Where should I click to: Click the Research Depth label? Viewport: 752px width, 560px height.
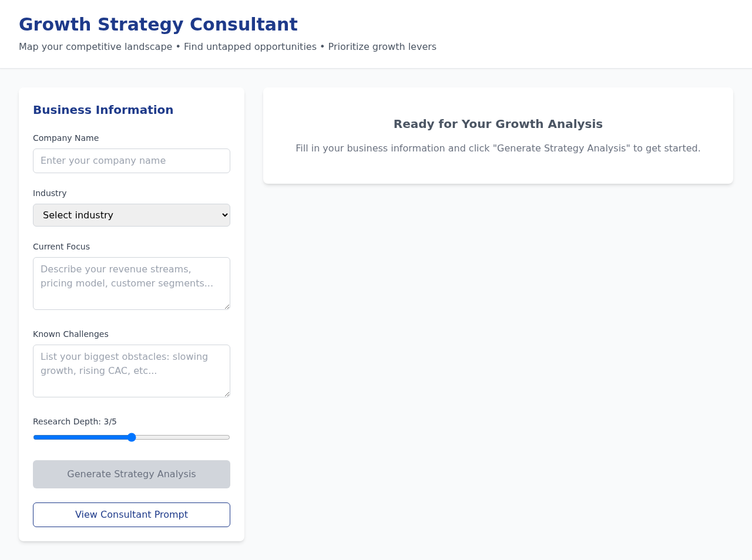coord(75,421)
